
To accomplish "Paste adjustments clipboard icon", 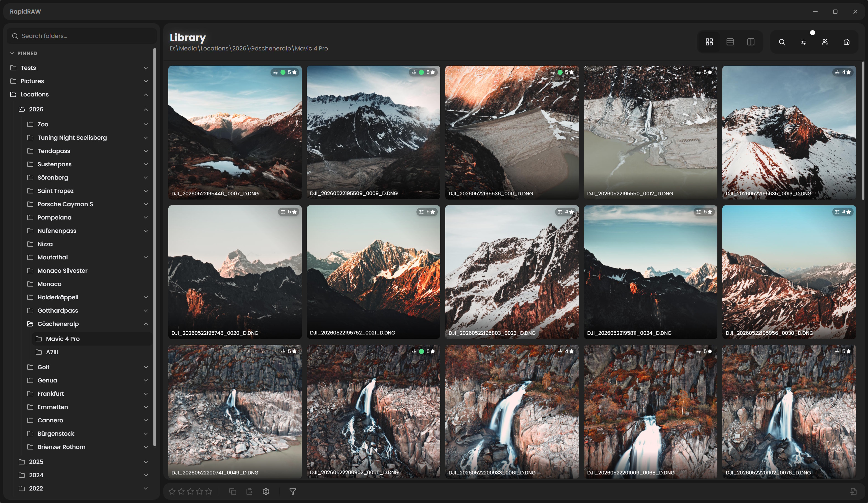I will 249,491.
